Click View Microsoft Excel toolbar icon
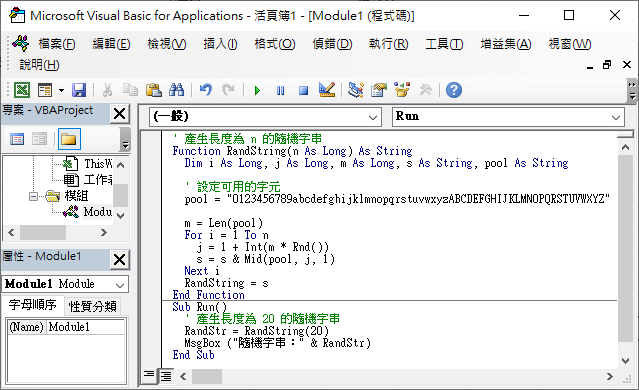639x390 pixels. 22,90
